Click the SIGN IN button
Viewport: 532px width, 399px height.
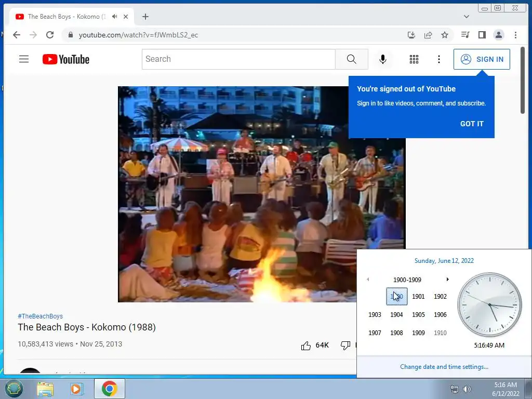[482, 59]
